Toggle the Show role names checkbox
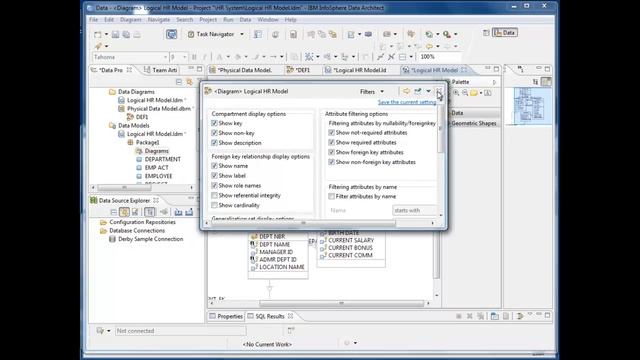Image resolution: width=640 pixels, height=360 pixels. [x=214, y=185]
